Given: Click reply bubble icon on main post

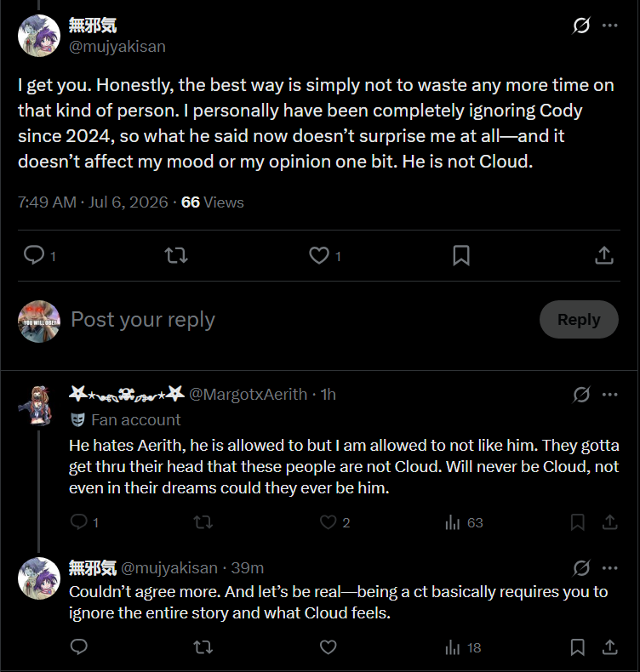Looking at the screenshot, I should pyautogui.click(x=33, y=255).
